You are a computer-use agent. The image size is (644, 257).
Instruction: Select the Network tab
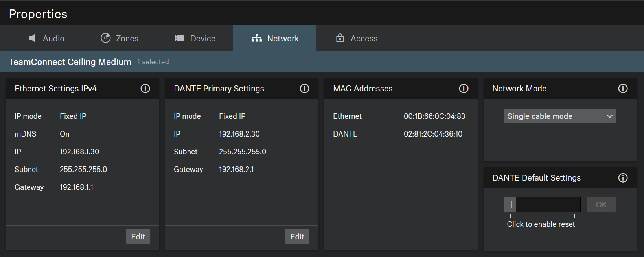[x=275, y=38]
